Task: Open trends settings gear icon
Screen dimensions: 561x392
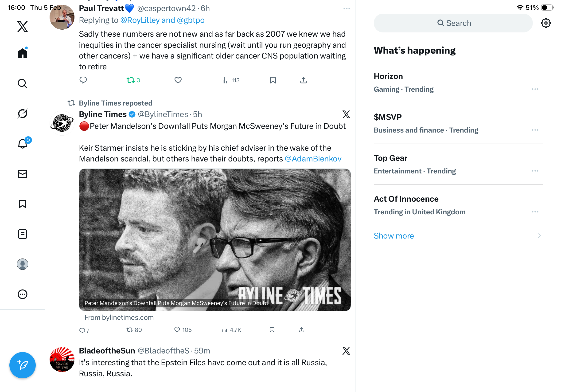Action: tap(545, 23)
